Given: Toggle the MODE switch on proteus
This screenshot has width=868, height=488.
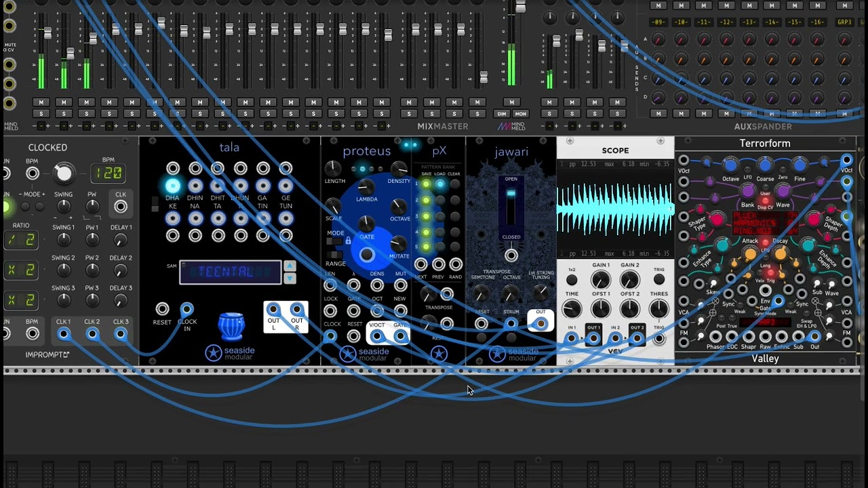Looking at the screenshot, I should [x=335, y=241].
